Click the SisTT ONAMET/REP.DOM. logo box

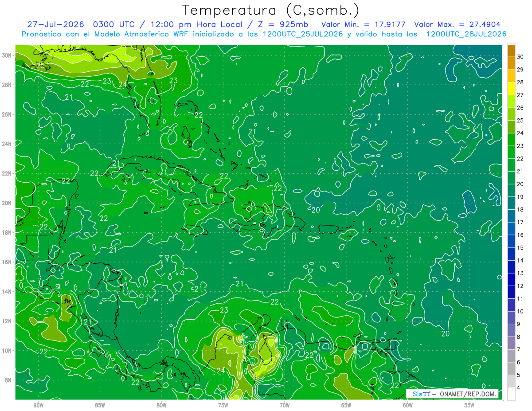(x=452, y=394)
